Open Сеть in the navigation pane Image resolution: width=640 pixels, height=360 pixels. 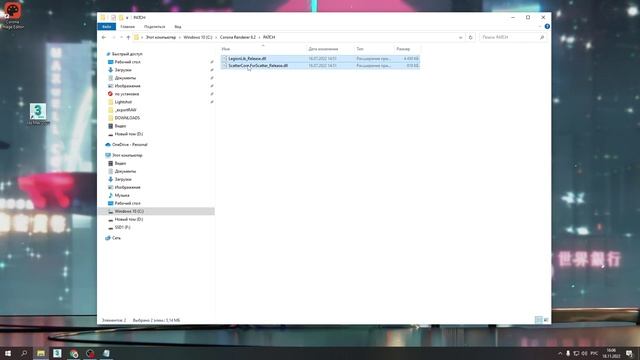click(x=116, y=238)
